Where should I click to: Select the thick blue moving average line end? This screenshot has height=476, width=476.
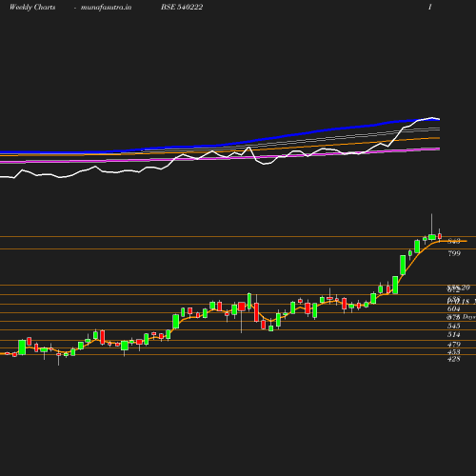[x=438, y=119]
